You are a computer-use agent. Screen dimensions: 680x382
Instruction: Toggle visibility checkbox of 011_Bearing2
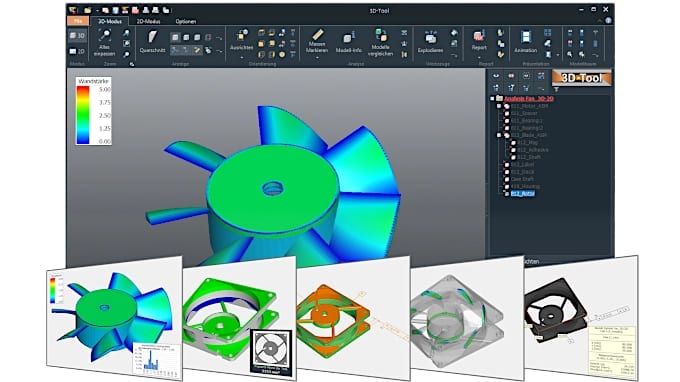507,128
